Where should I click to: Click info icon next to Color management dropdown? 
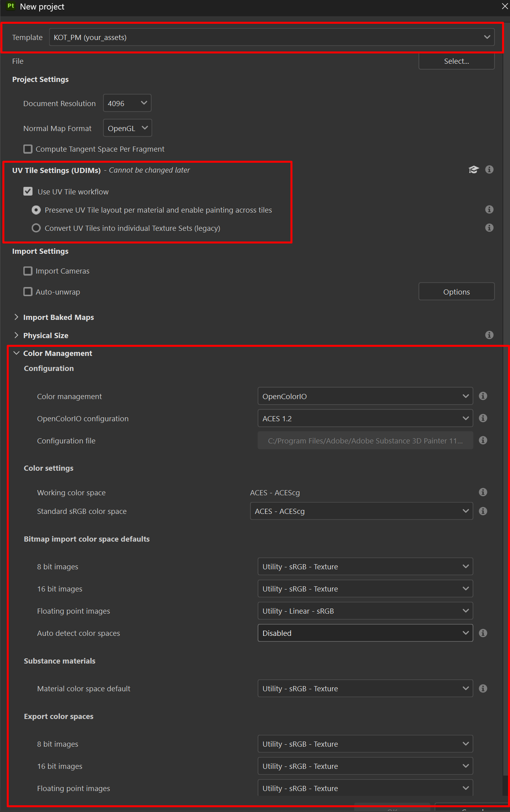pyautogui.click(x=483, y=396)
